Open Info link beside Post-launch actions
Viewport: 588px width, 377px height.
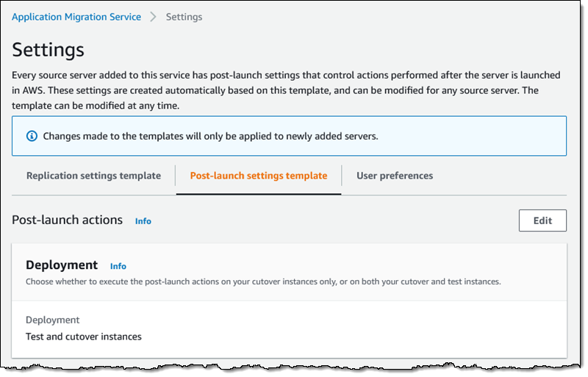point(143,220)
